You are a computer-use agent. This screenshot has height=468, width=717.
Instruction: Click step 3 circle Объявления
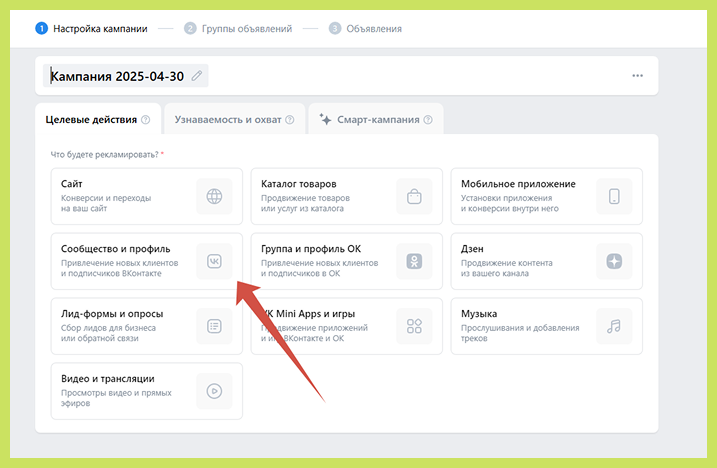tap(335, 28)
